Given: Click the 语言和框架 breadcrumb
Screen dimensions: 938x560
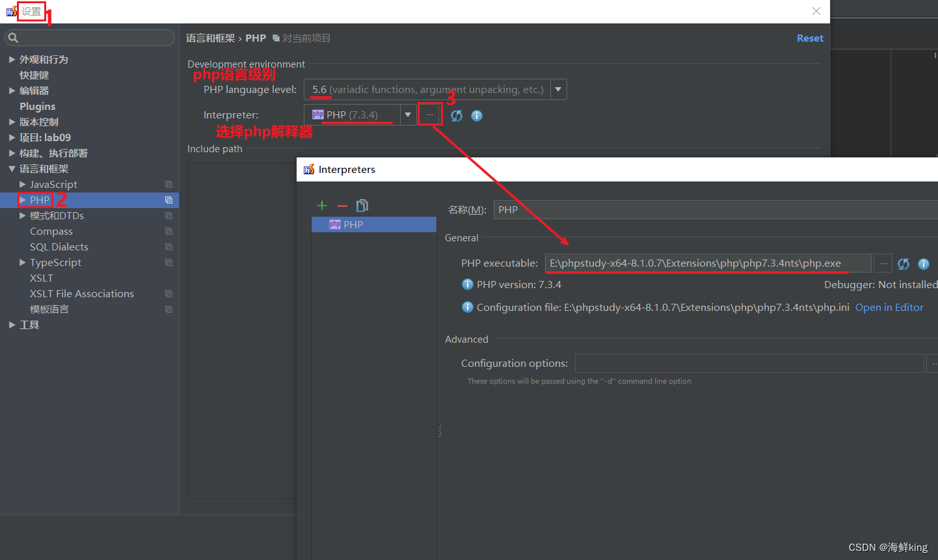Looking at the screenshot, I should point(211,38).
